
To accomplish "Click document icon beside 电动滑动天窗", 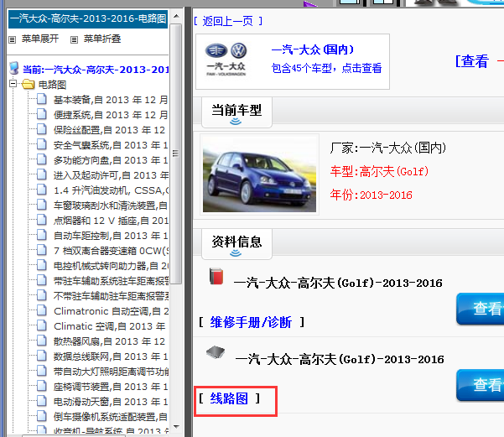I will [41, 401].
